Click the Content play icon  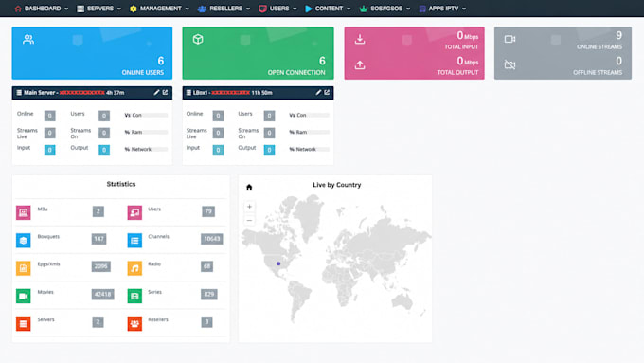(x=309, y=9)
